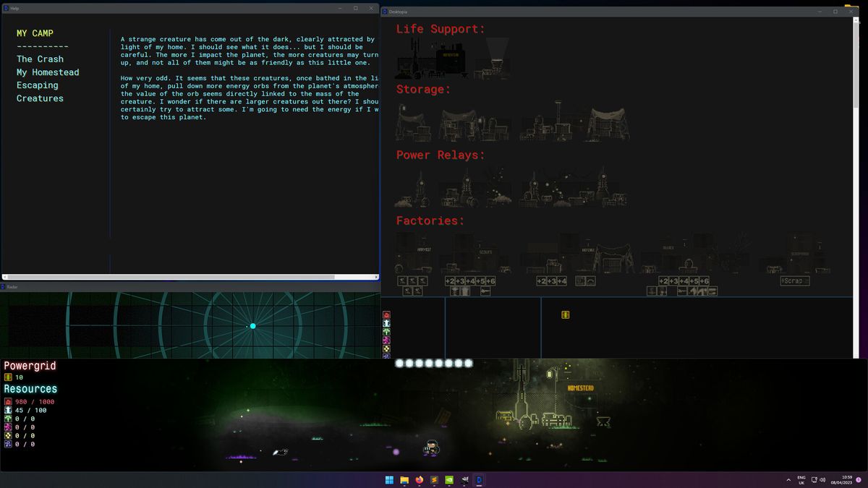The width and height of the screenshot is (868, 488).
Task: Click the Resources heading
Action: click(30, 389)
